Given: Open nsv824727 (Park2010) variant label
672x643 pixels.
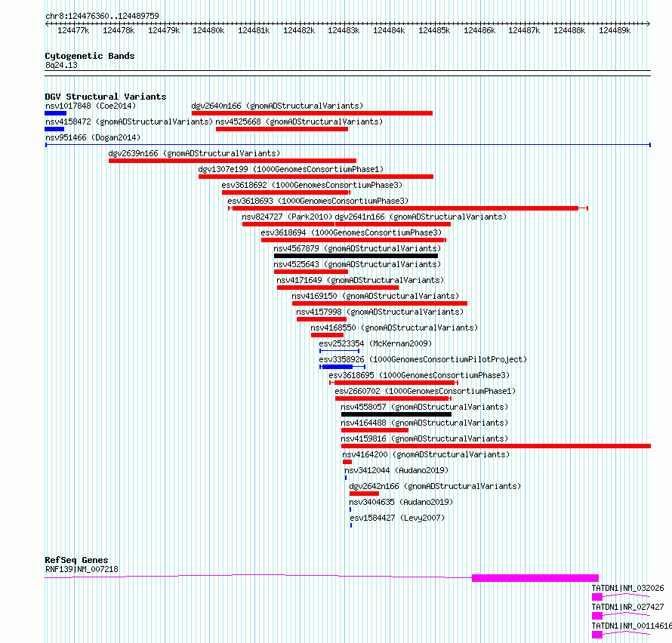Looking at the screenshot, I should click(x=287, y=217).
